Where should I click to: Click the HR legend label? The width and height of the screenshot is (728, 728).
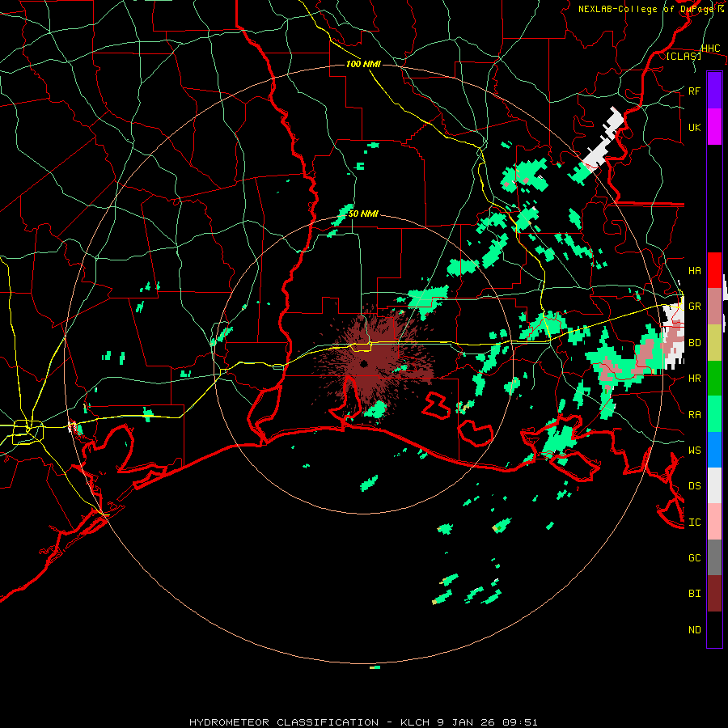(x=694, y=379)
